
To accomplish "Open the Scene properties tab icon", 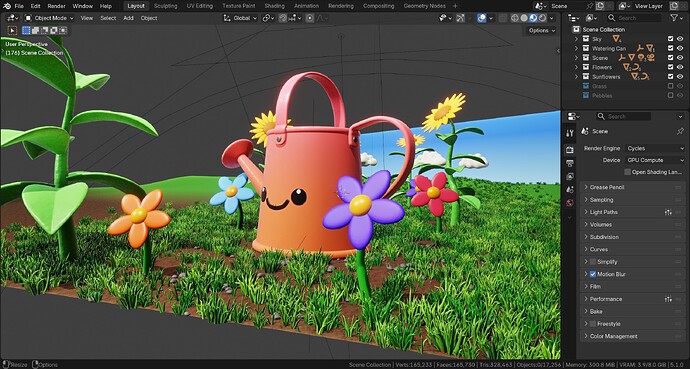I will click(x=570, y=190).
